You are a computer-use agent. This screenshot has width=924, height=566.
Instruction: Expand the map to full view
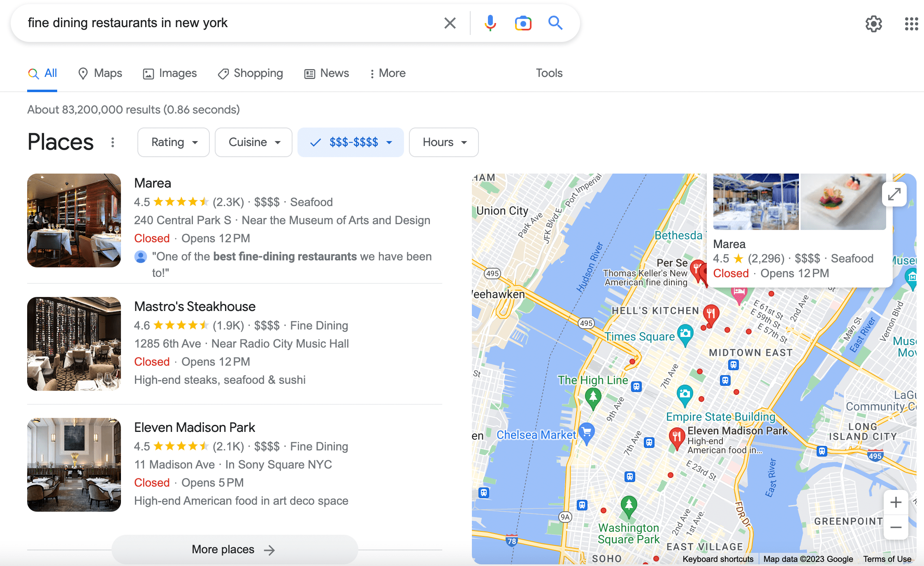(x=894, y=194)
